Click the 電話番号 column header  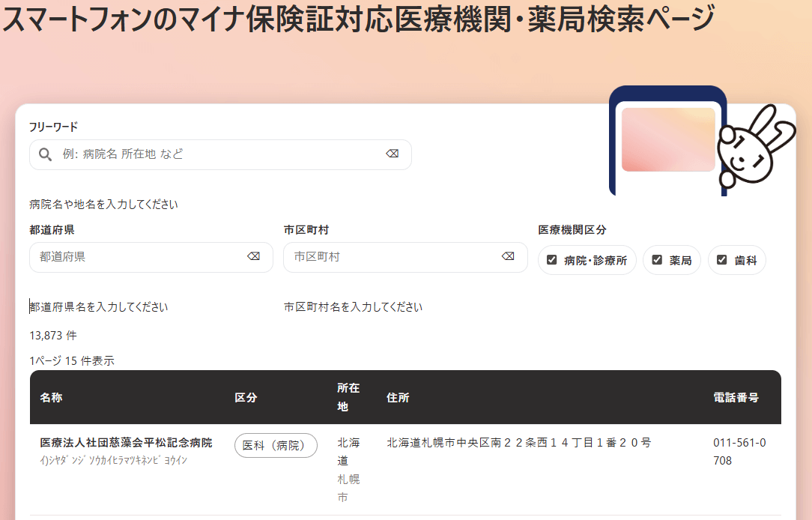736,398
